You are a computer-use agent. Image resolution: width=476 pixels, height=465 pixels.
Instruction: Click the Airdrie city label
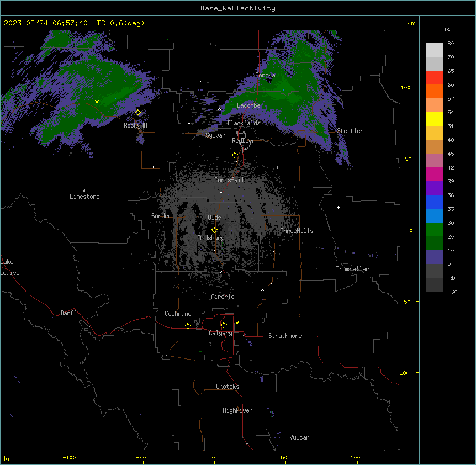(x=223, y=297)
